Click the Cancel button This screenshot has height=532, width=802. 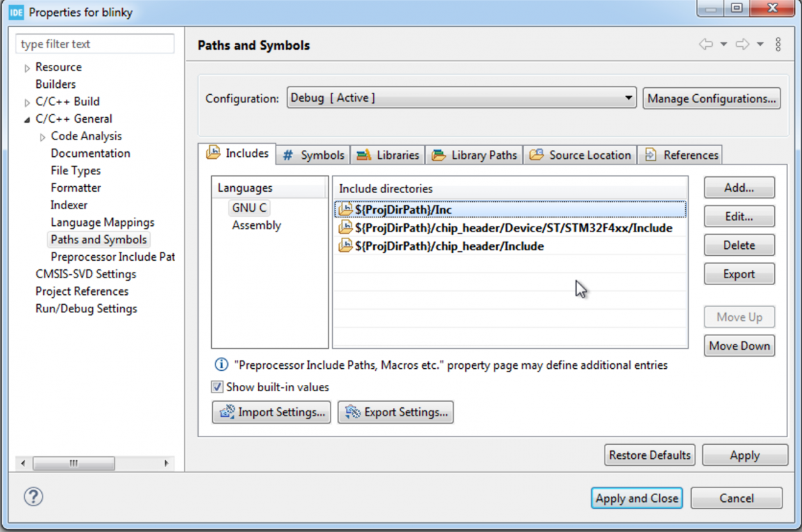point(736,499)
